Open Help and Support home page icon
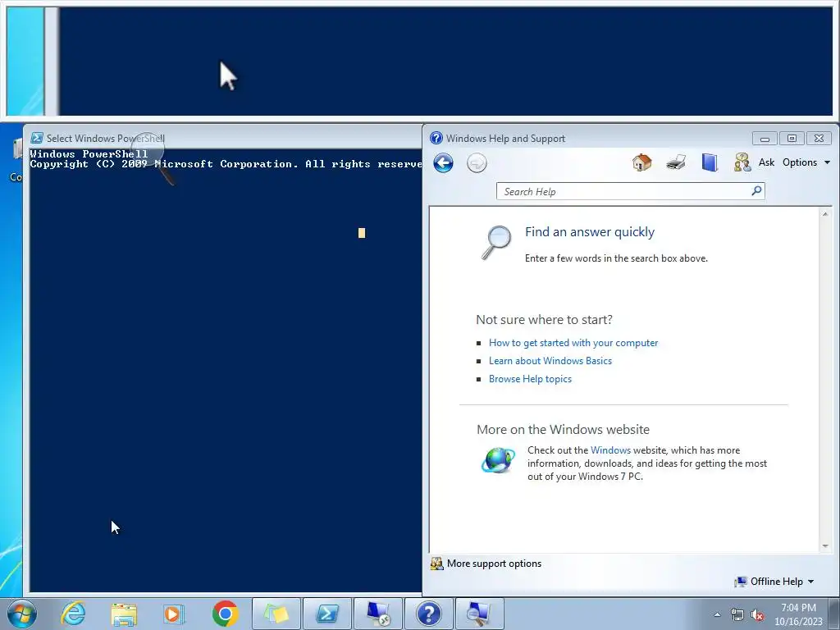Viewport: 840px width, 630px height. click(641, 162)
